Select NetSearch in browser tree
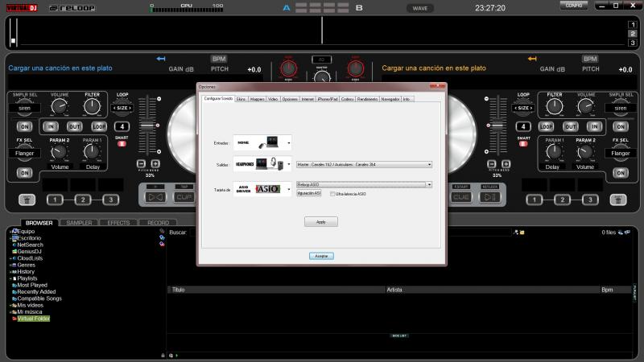 coord(30,245)
